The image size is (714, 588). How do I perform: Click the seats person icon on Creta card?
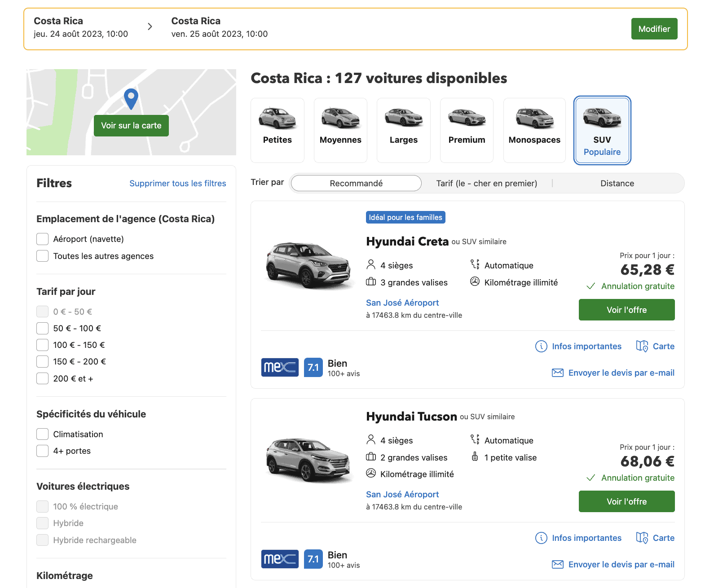[x=371, y=264]
